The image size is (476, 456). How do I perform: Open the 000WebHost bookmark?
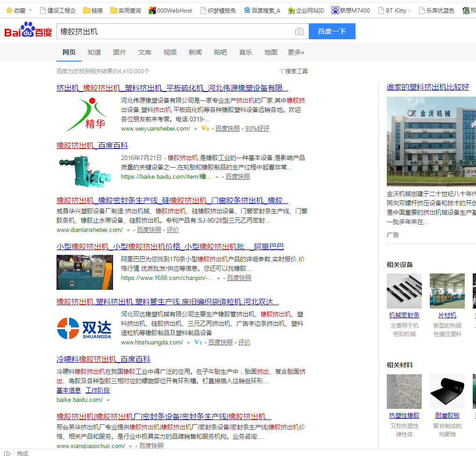pos(171,11)
